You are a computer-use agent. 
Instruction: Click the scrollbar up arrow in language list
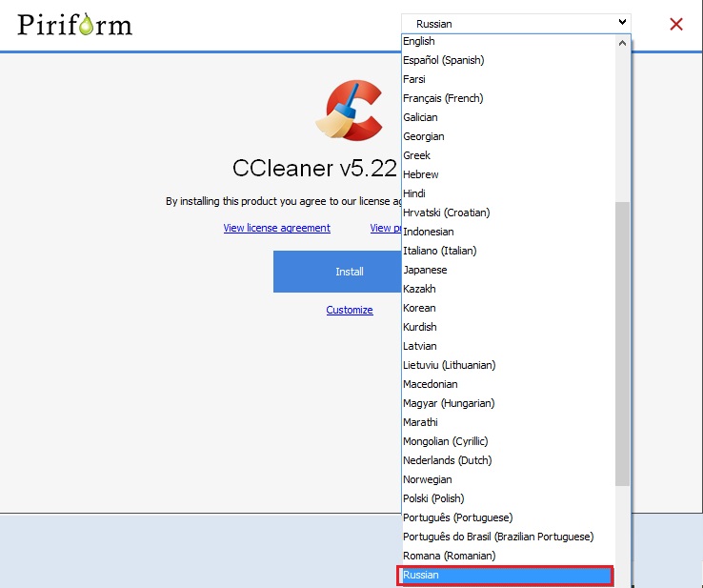(622, 43)
